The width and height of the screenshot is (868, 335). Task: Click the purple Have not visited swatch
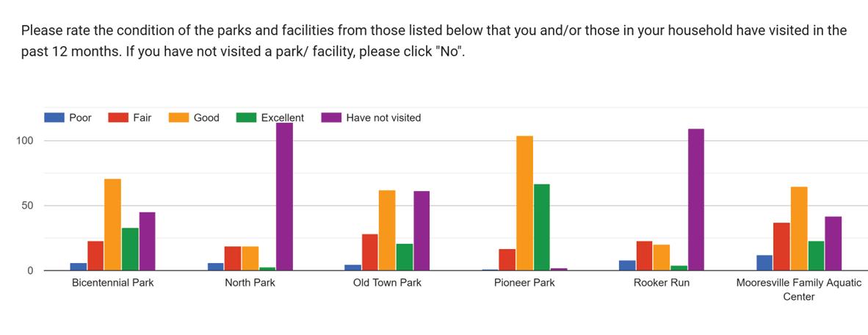332,118
